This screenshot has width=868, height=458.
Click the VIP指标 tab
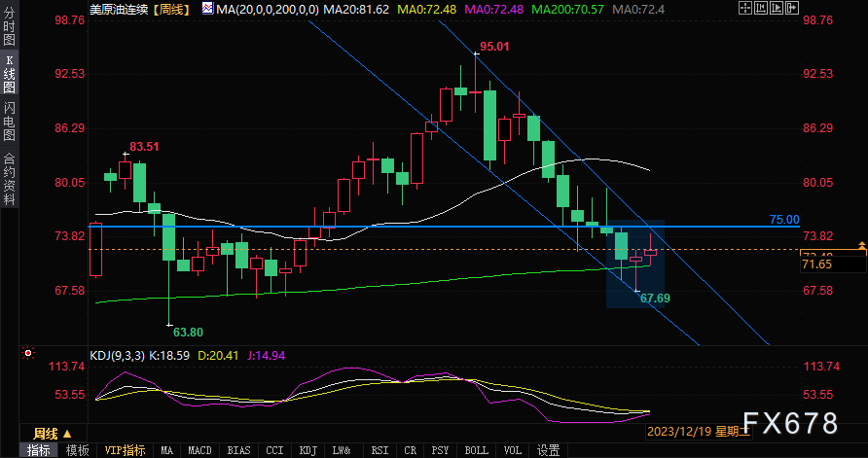[125, 450]
